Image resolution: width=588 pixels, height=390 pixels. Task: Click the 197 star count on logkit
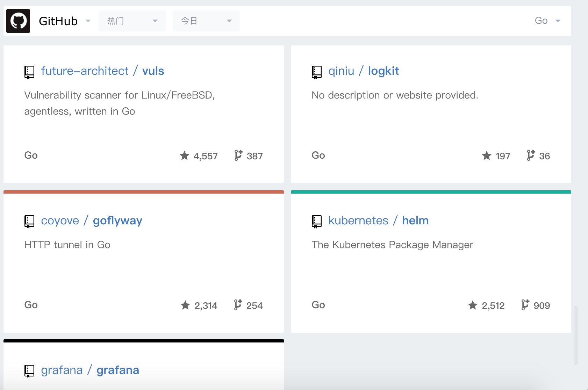(503, 156)
